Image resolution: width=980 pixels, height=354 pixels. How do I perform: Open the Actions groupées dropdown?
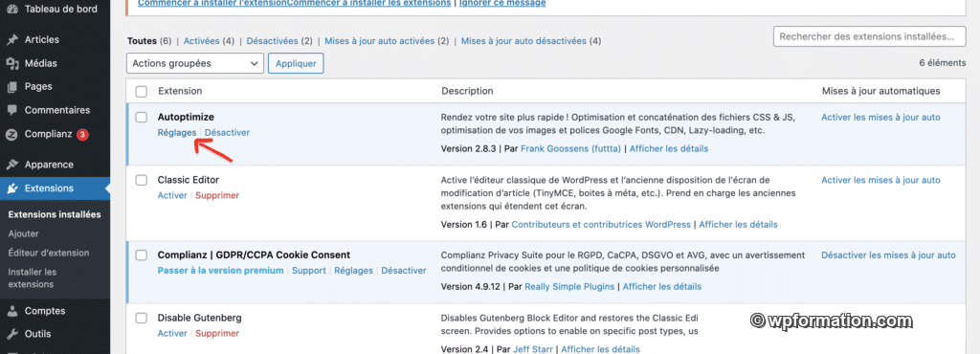coord(195,64)
